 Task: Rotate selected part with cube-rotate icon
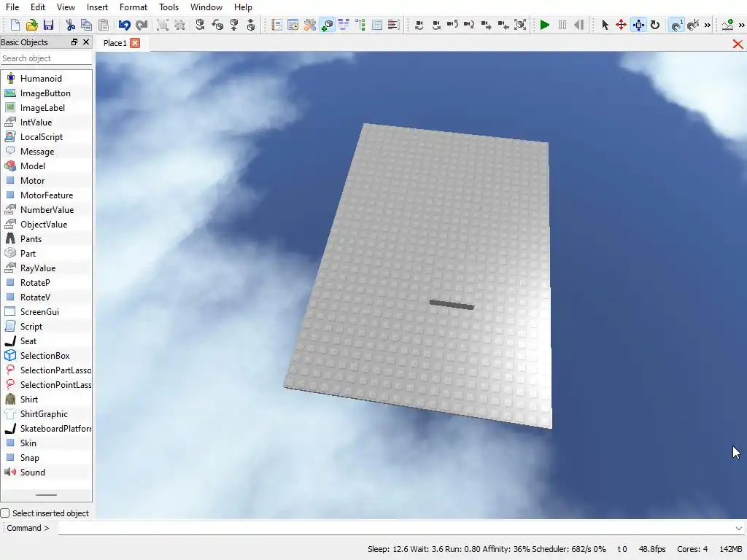click(200, 25)
